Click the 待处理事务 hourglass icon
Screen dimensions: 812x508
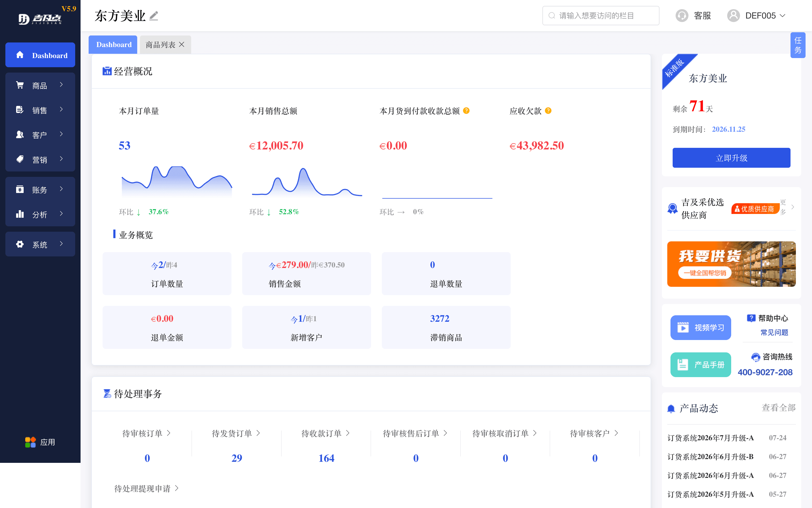[x=107, y=393]
